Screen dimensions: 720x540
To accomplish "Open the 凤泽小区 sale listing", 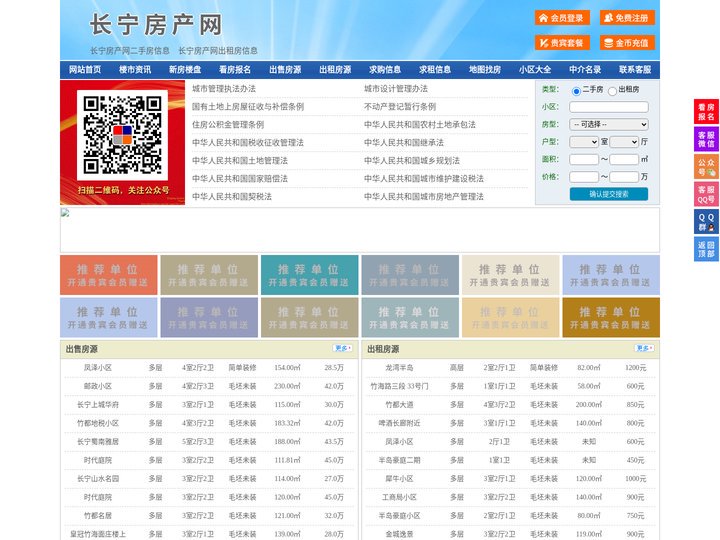I will 98,368.
